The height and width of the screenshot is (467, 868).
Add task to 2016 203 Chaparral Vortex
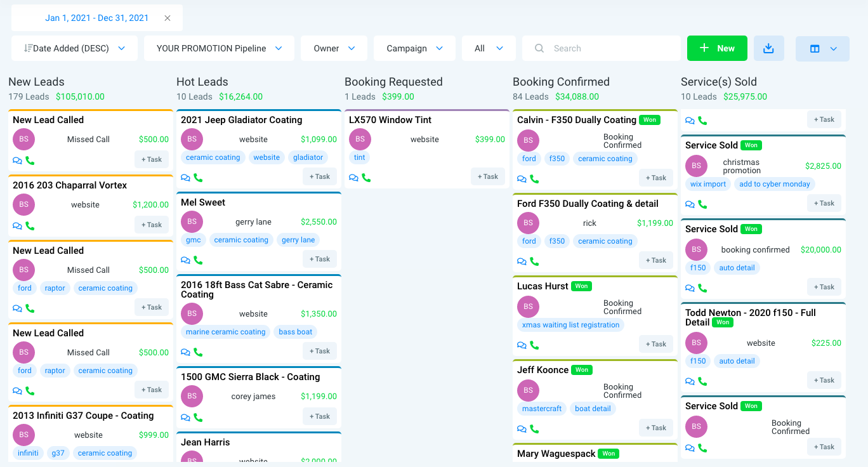[x=152, y=225]
